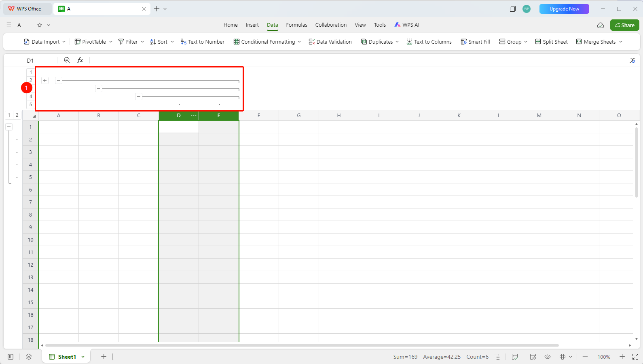The image size is (643, 364).
Task: Open the Formulas tab
Action: 296,25
